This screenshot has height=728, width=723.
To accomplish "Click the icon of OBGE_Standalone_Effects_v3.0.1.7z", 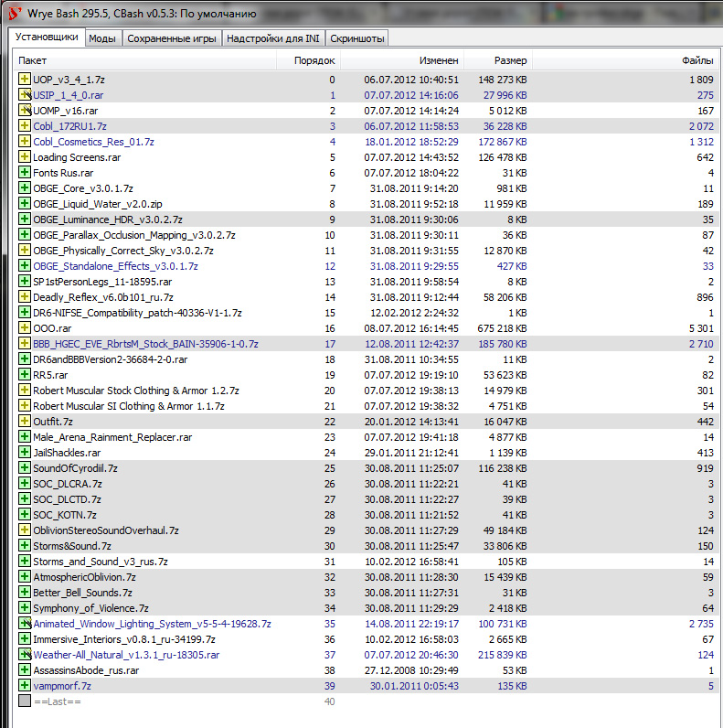I will (x=25, y=265).
